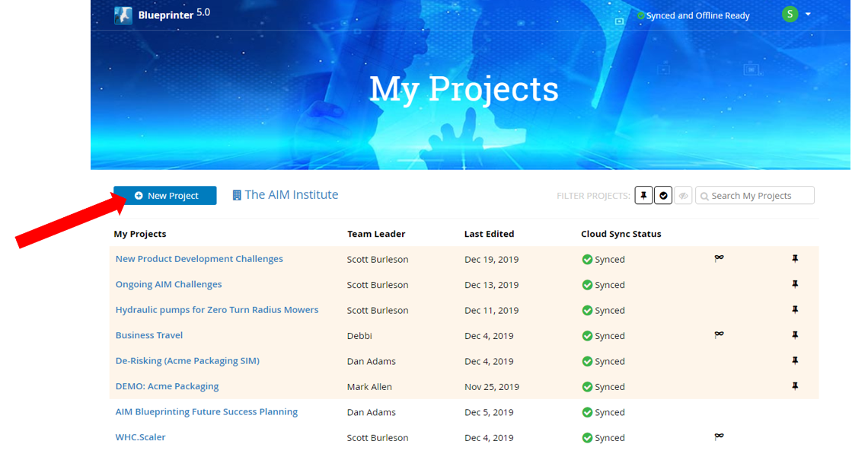Click synced checkmark in New Product Development row

point(587,259)
